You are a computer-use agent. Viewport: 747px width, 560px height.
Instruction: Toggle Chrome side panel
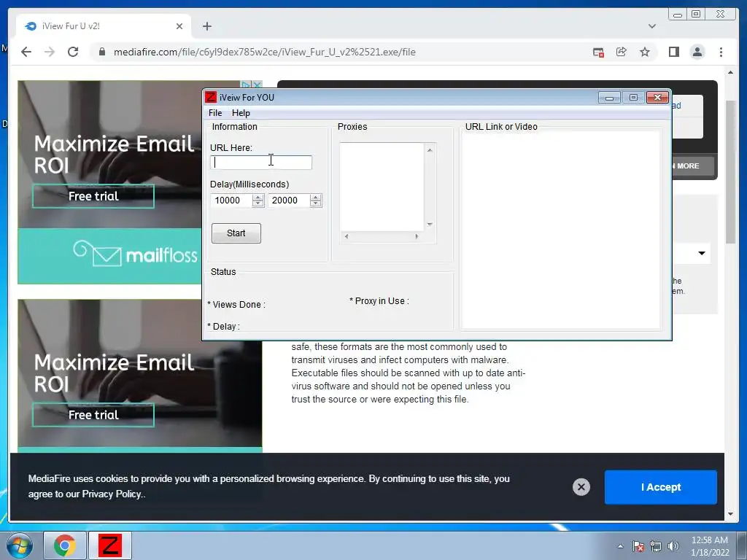(x=673, y=52)
